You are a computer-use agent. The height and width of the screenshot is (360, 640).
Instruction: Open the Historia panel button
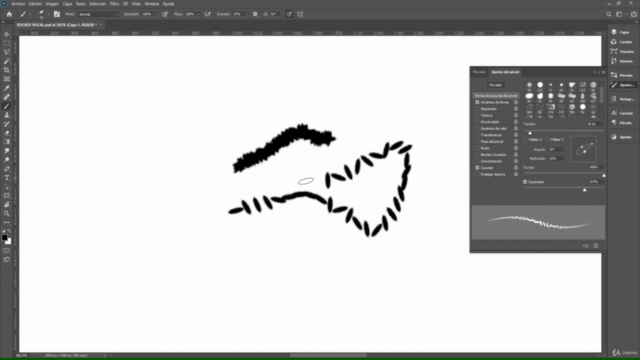click(x=622, y=61)
